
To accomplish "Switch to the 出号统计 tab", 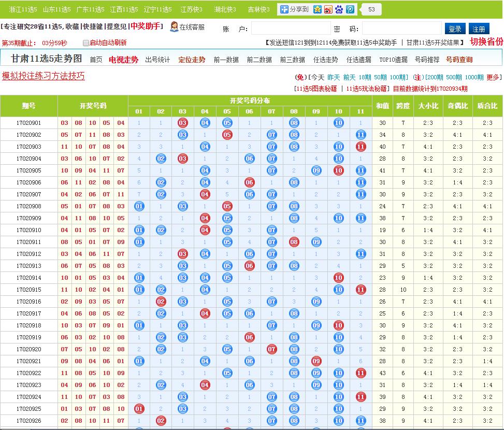I will click(157, 60).
